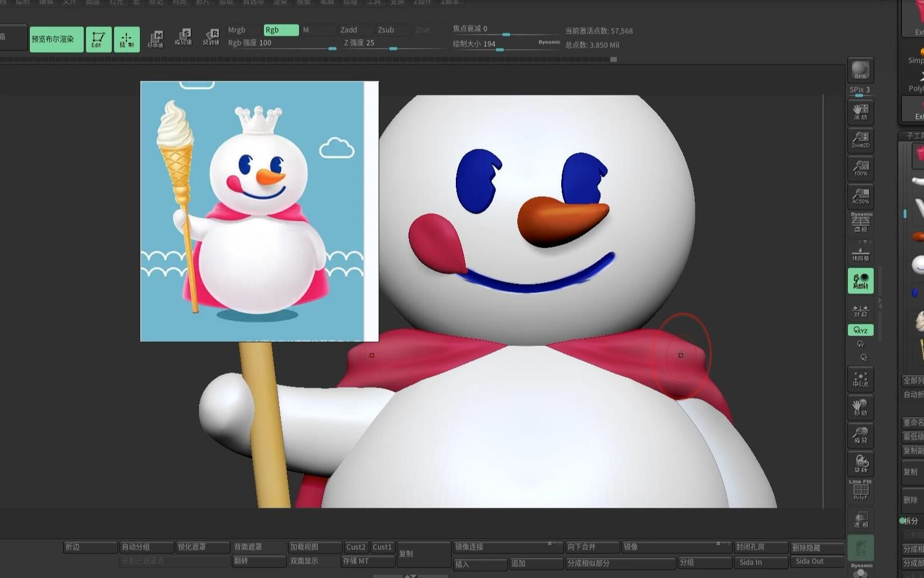
Task: Adjust the Z 强度 intensity slider
Action: (393, 44)
